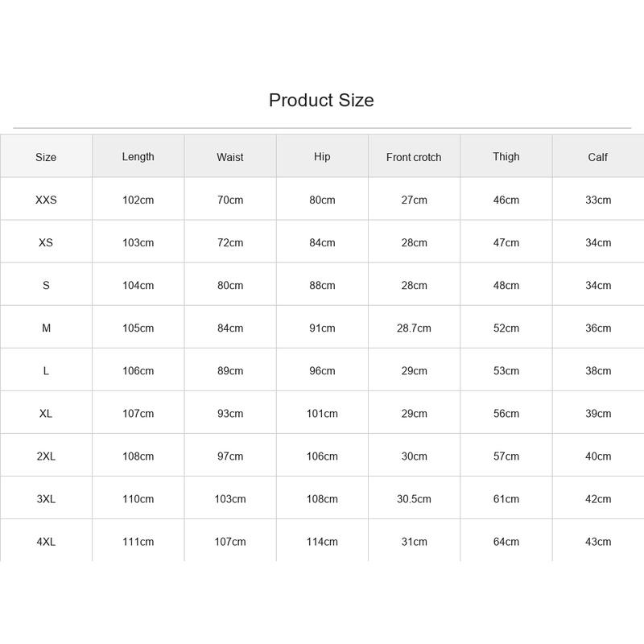
Task: Select the Thigh column header
Action: (506, 157)
